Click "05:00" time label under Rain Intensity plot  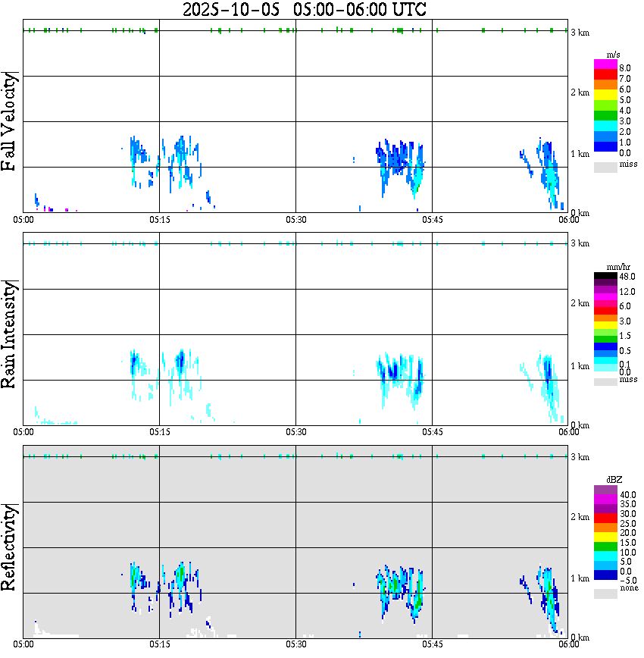pos(23,432)
